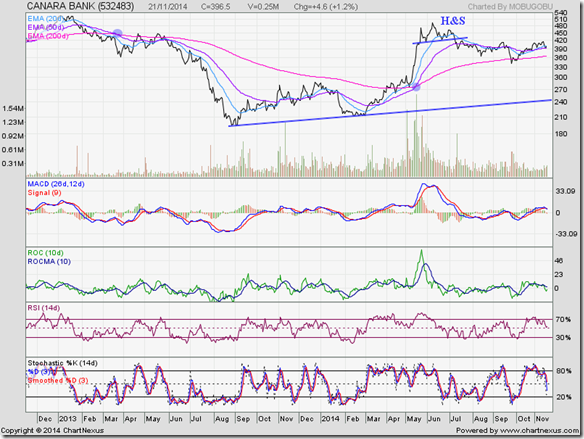Click the bullish EMA crossover circle marker near May 2014

[416, 88]
